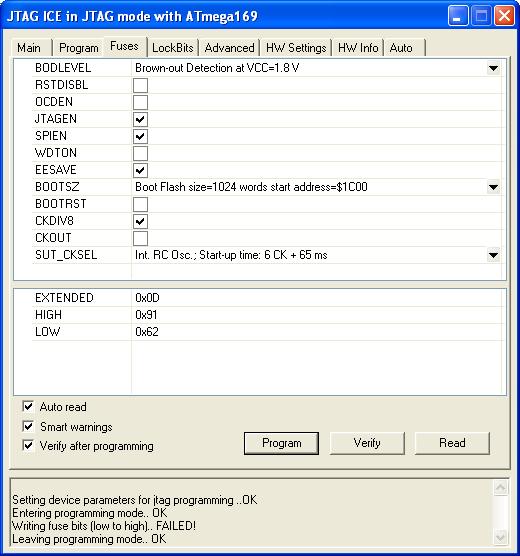Viewport: 520px width, 556px height.
Task: Expand the BODLEVEL dropdown arrow
Action: coord(493,68)
